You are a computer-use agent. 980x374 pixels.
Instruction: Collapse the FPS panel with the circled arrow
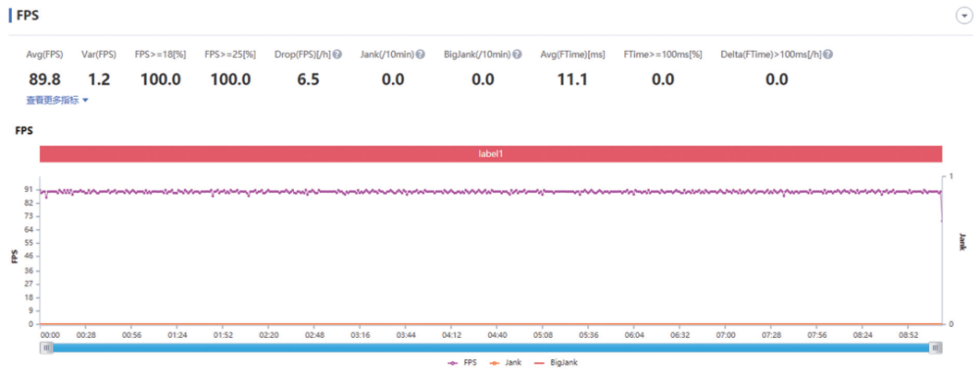(964, 16)
